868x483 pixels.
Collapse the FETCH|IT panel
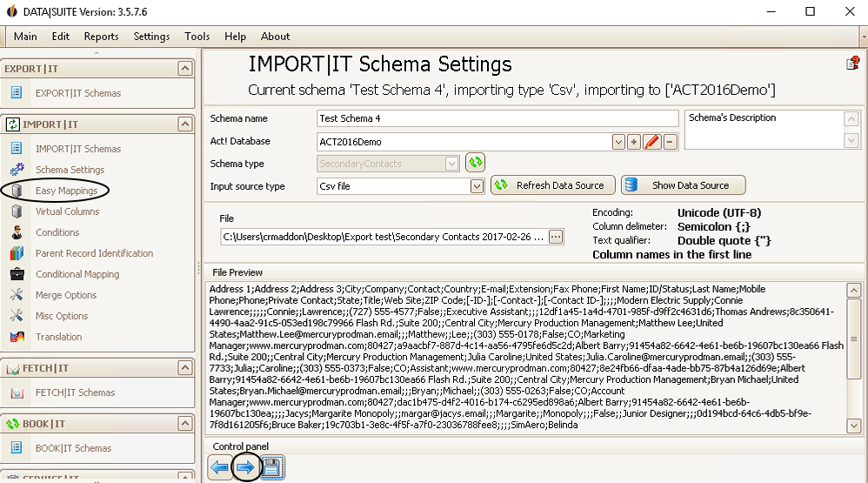(185, 368)
